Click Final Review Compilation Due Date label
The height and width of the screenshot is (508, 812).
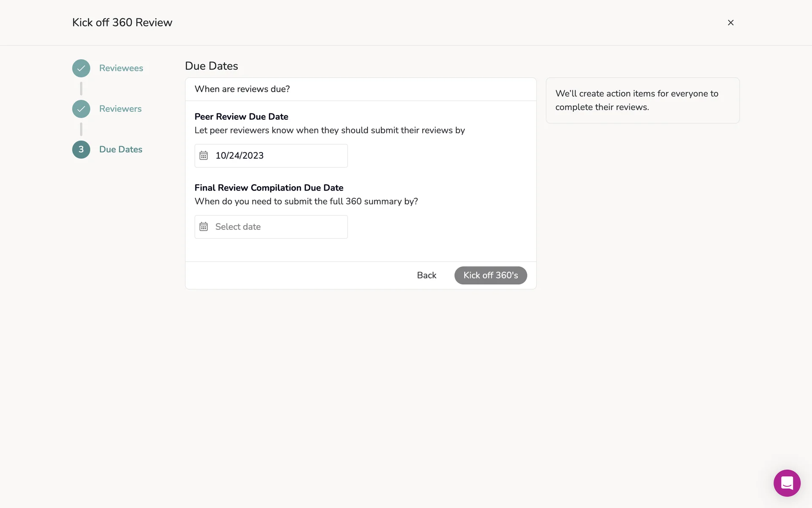(269, 188)
